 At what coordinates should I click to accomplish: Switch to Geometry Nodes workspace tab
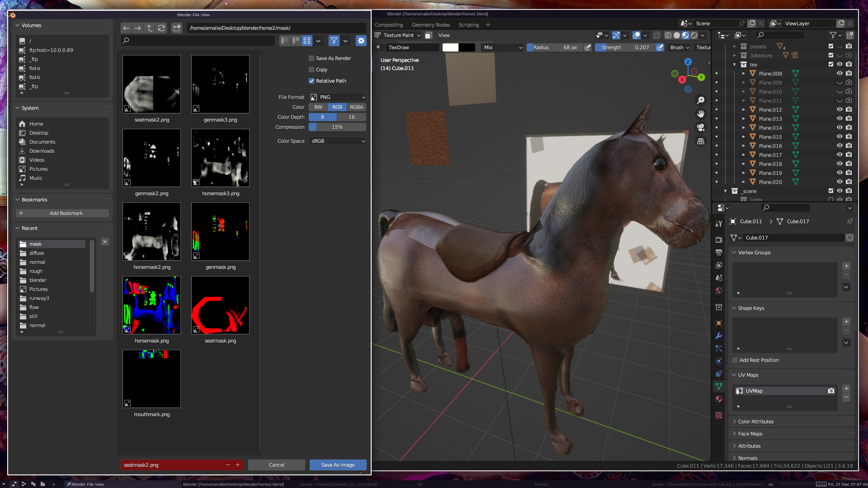click(430, 25)
